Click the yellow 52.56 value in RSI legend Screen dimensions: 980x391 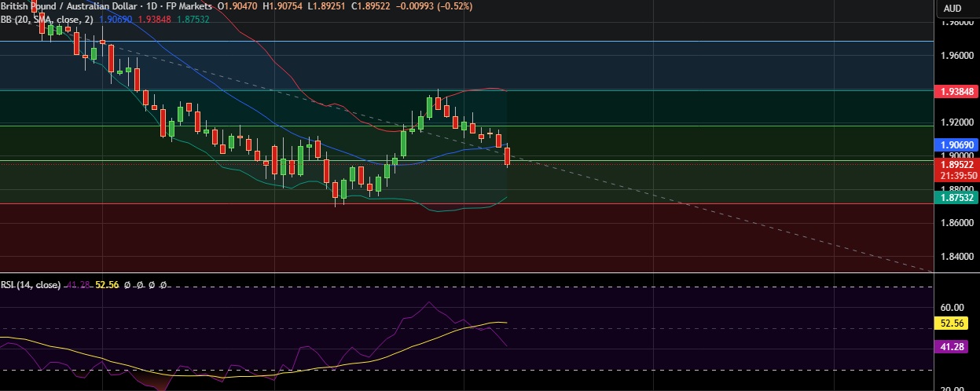pos(106,285)
